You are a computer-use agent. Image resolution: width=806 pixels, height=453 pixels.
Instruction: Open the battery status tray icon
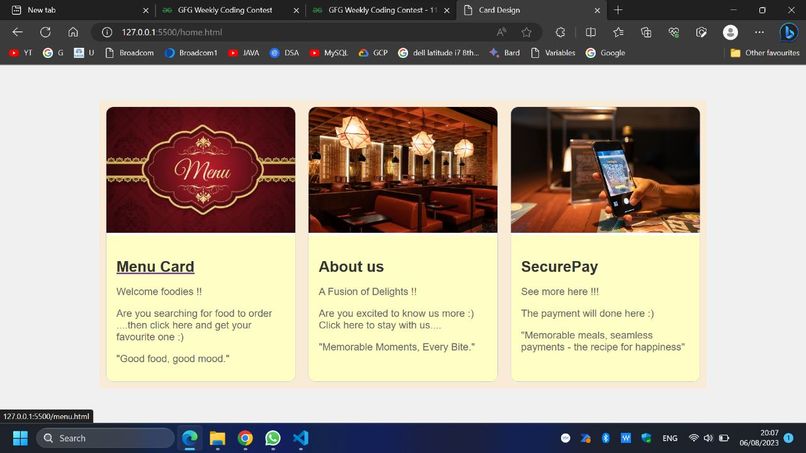[724, 438]
